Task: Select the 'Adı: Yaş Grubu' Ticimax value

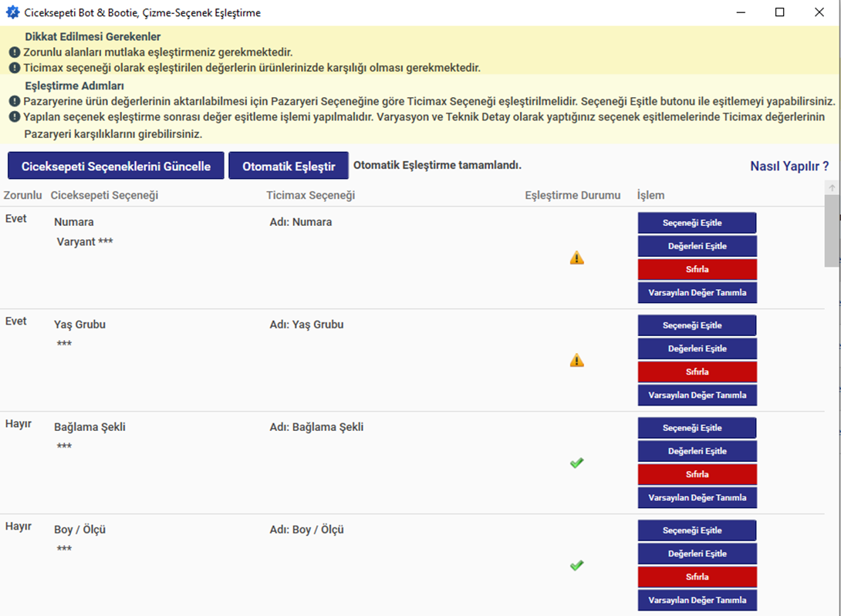Action: 306,325
